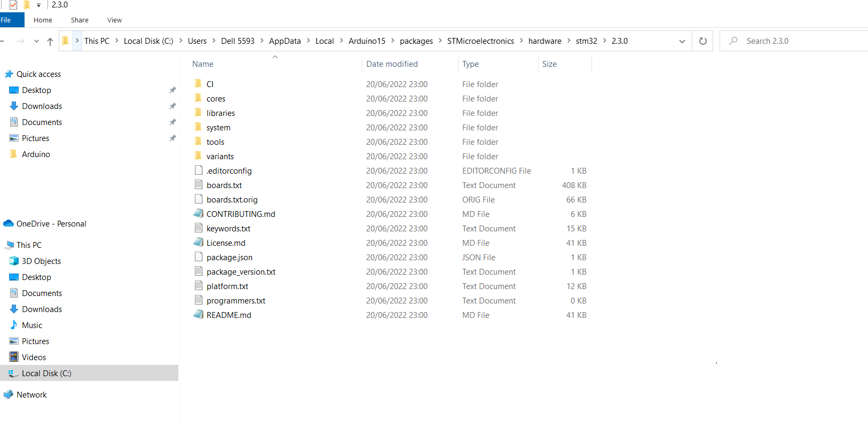Select the system folder icon

tap(199, 127)
